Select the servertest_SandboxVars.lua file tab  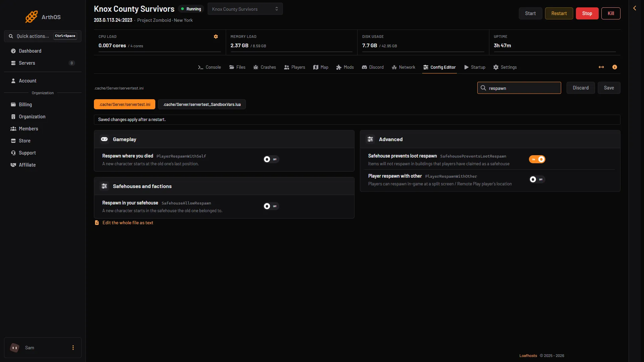[x=202, y=104]
